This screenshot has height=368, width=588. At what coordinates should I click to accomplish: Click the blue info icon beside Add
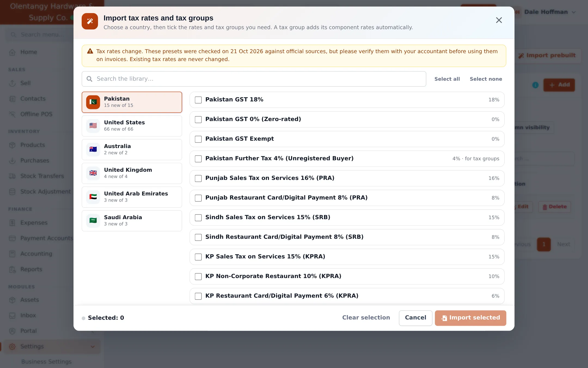point(535,85)
